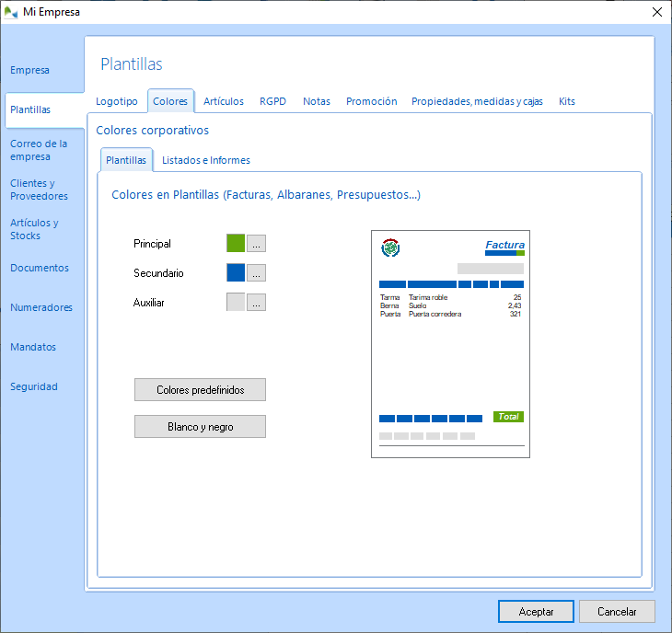Image resolution: width=672 pixels, height=633 pixels.
Task: Go to Numeradores in the sidebar
Action: (x=41, y=307)
